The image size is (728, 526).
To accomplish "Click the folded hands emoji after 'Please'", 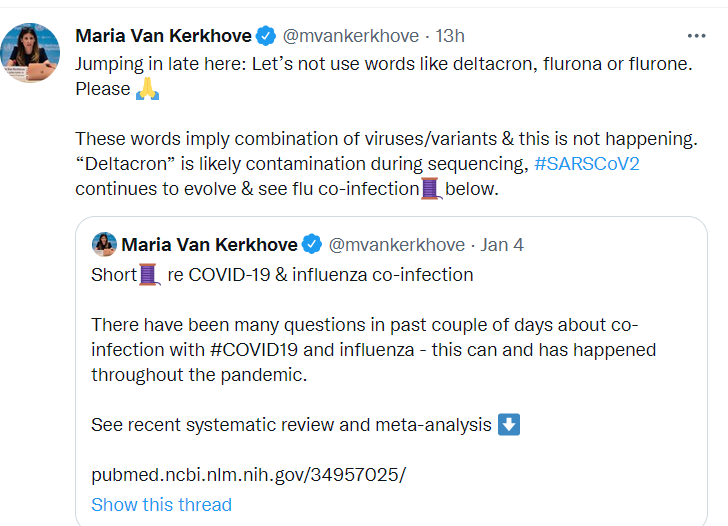I will tap(148, 88).
